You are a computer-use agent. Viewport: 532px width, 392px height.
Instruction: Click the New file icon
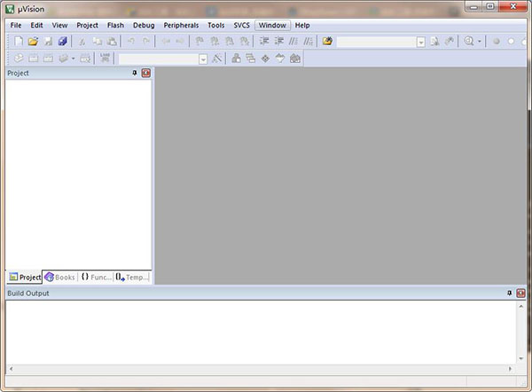[x=19, y=42]
